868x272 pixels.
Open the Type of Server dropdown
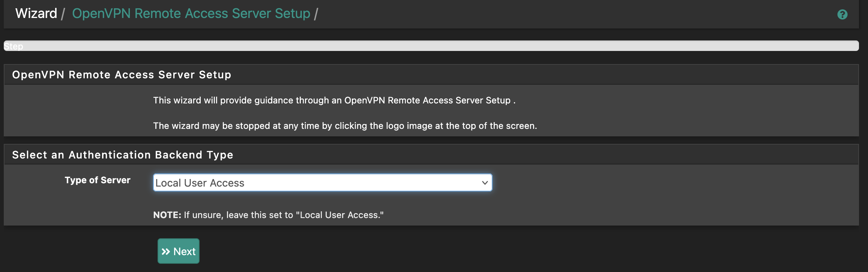(323, 182)
